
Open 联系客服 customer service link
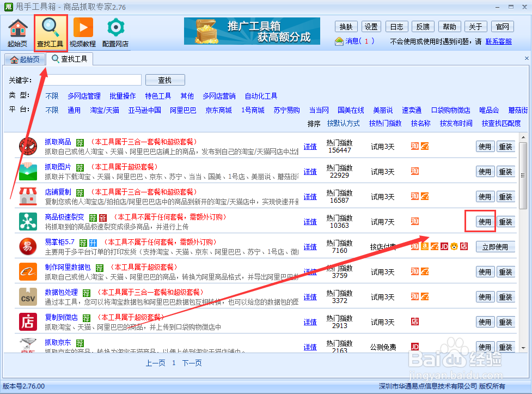(x=499, y=40)
